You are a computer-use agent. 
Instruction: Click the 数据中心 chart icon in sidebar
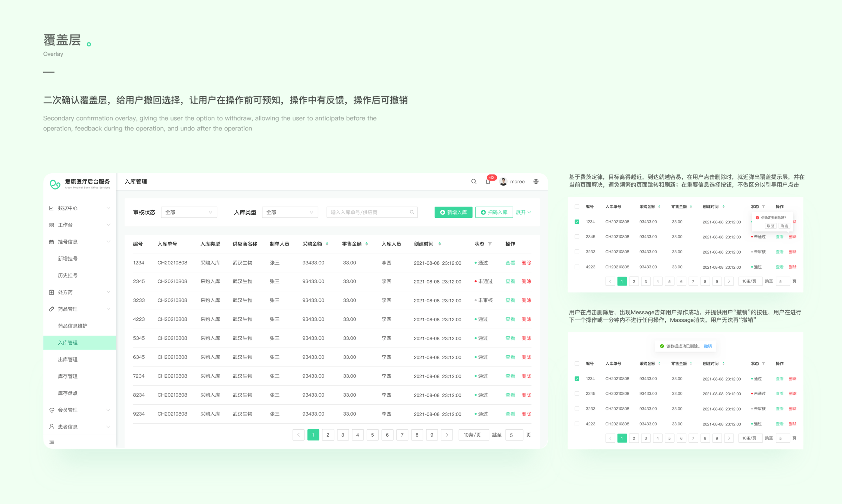(51, 208)
